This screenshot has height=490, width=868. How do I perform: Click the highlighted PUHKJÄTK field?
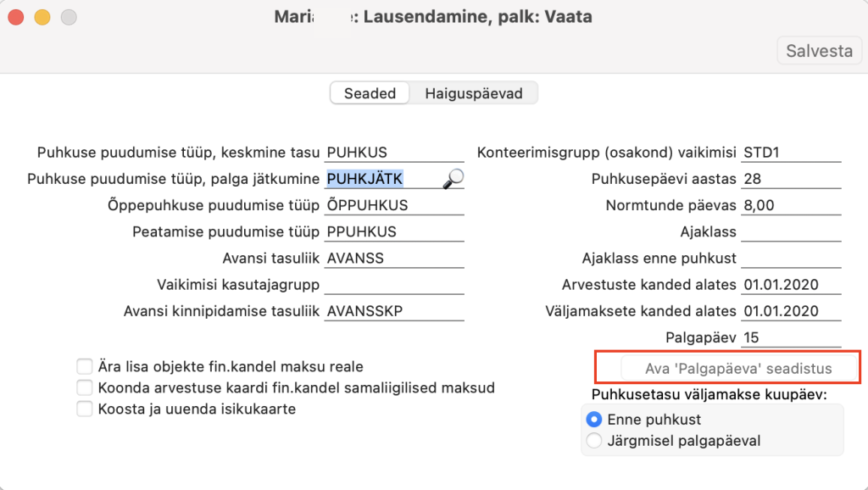pyautogui.click(x=381, y=179)
